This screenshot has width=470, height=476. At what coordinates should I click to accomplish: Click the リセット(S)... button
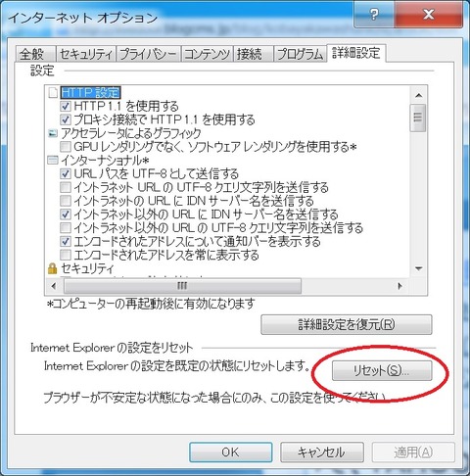tap(382, 370)
